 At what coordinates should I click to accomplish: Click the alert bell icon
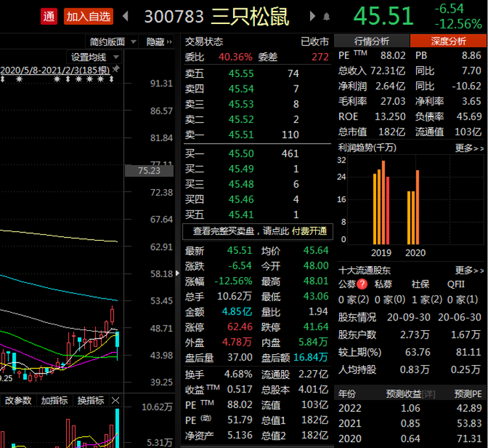pos(326,16)
